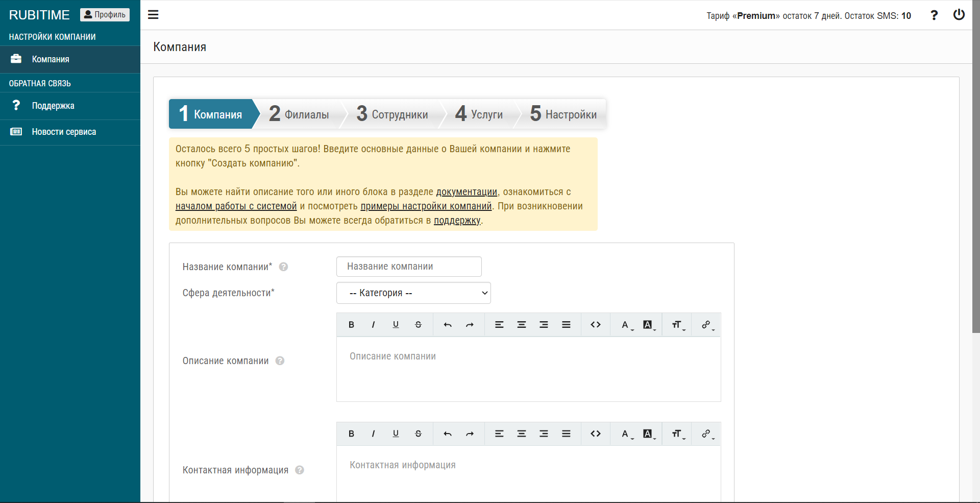This screenshot has height=503, width=980.
Task: Click the Название компании input field
Action: pyautogui.click(x=409, y=267)
